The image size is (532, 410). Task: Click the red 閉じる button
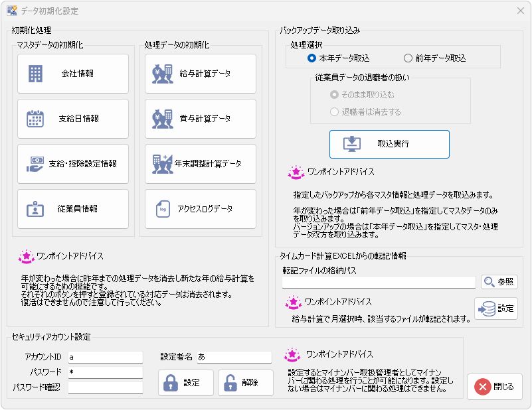click(494, 387)
